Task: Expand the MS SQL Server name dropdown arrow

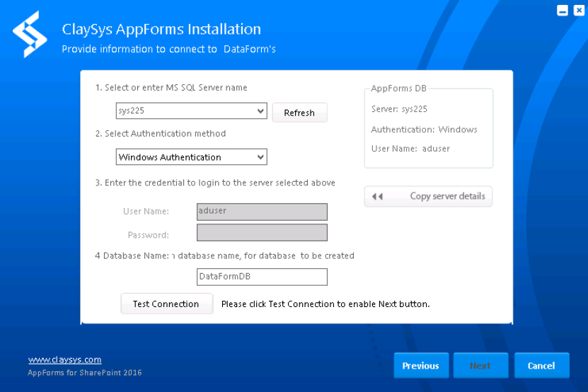Action: point(261,112)
